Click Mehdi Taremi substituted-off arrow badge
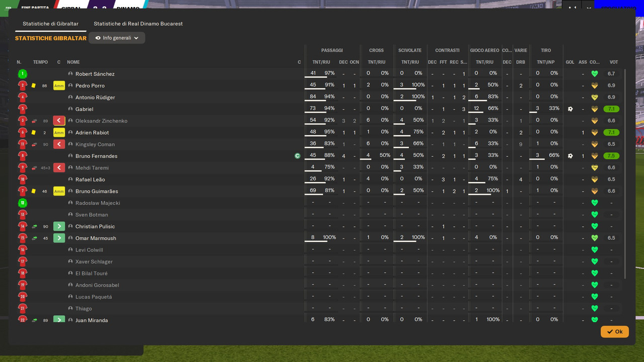The width and height of the screenshot is (644, 362). coord(59,168)
